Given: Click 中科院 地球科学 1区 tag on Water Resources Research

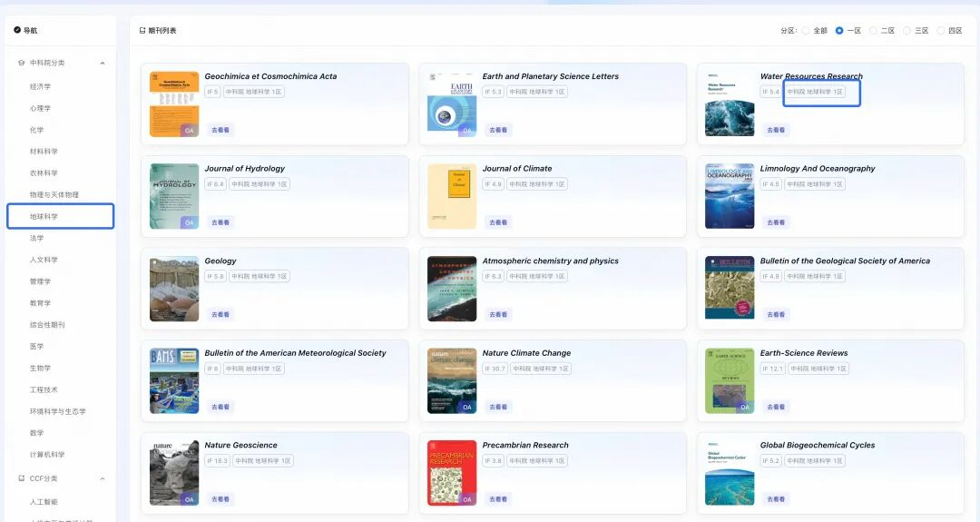Looking at the screenshot, I should [x=814, y=92].
